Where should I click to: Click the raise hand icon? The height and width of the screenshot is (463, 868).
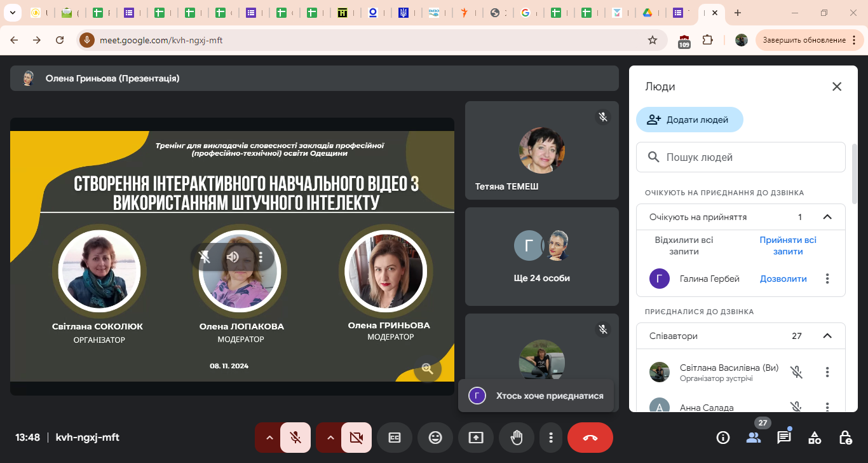click(517, 438)
